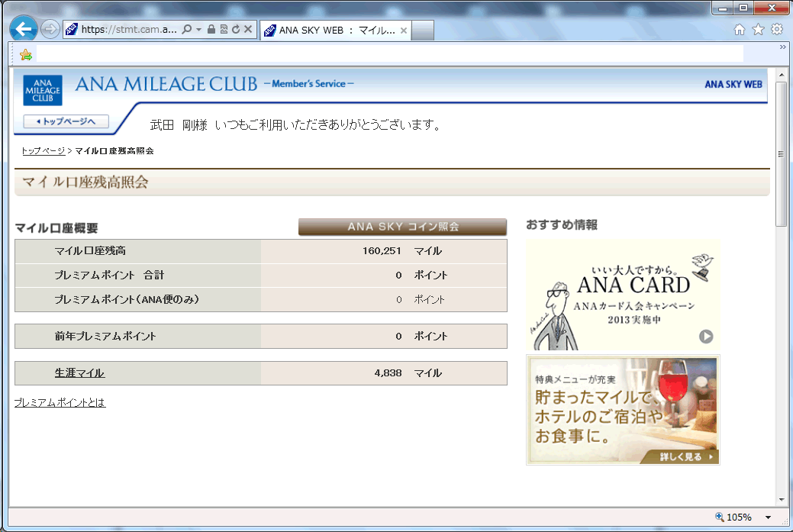Refresh the page with reload icon
This screenshot has width=793, height=532.
[x=236, y=29]
